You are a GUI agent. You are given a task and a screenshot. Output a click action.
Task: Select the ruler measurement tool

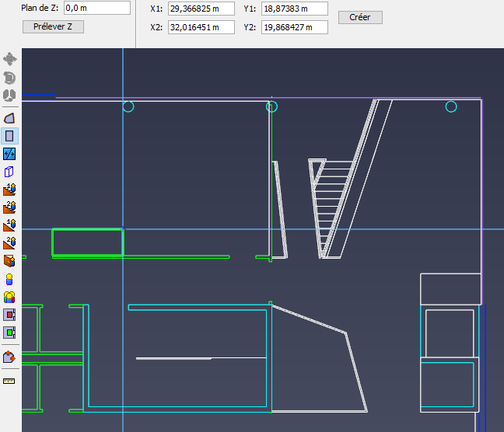pos(9,381)
